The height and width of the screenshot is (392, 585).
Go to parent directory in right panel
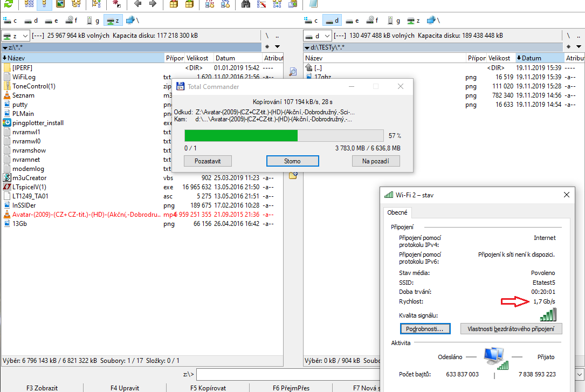[579, 36]
